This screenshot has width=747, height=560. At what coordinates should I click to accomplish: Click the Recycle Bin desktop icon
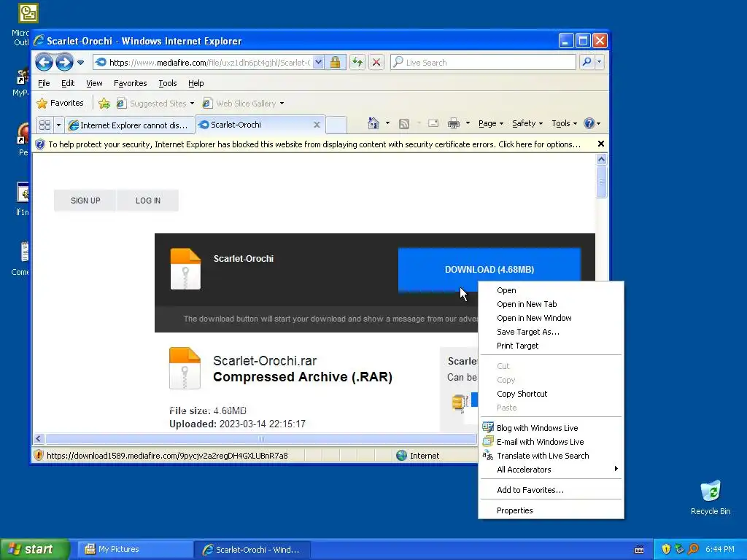(711, 497)
